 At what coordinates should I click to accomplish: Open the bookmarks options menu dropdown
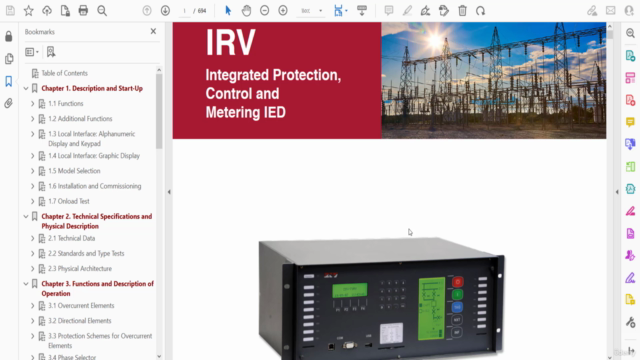point(32,52)
